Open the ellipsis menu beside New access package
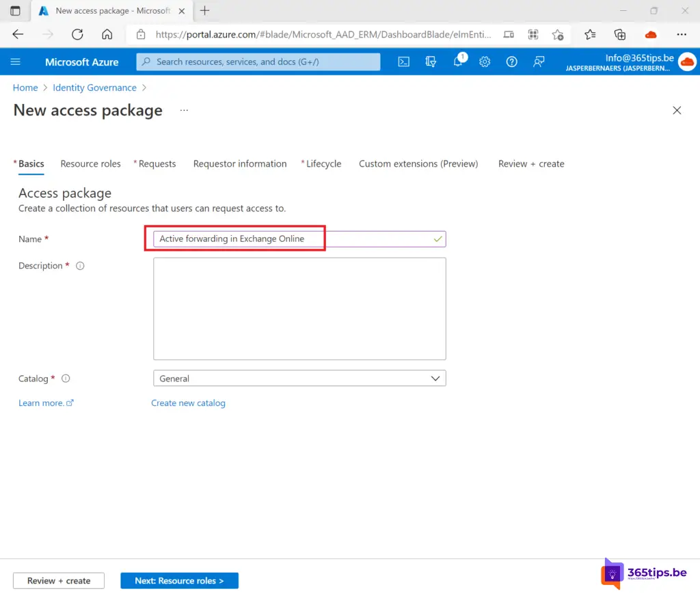The image size is (700, 600). [184, 110]
